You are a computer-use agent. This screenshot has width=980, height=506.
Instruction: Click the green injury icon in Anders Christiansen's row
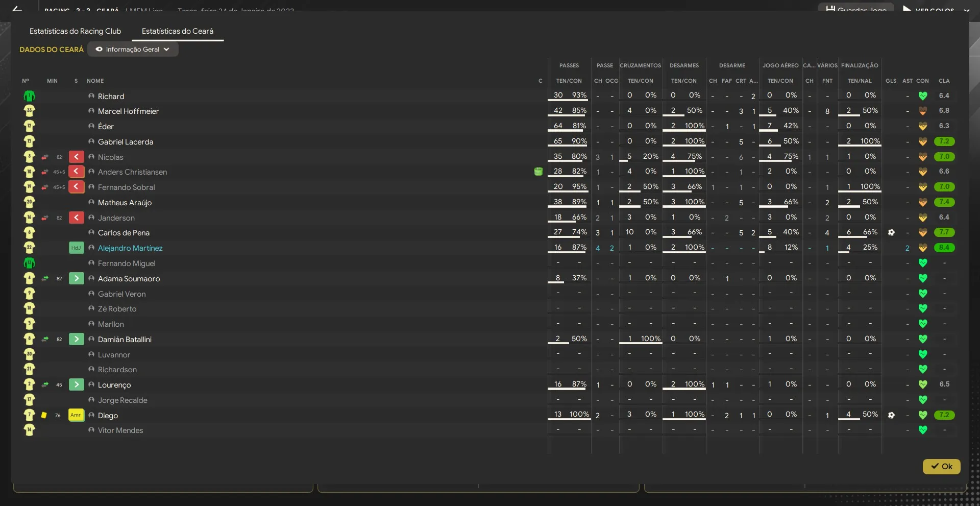click(x=538, y=172)
